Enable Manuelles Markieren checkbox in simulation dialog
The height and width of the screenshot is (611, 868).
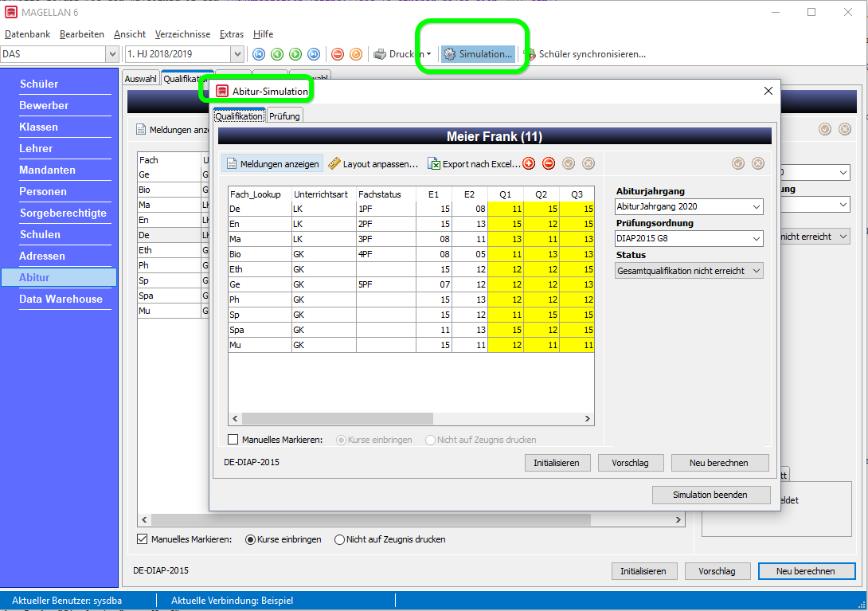233,439
